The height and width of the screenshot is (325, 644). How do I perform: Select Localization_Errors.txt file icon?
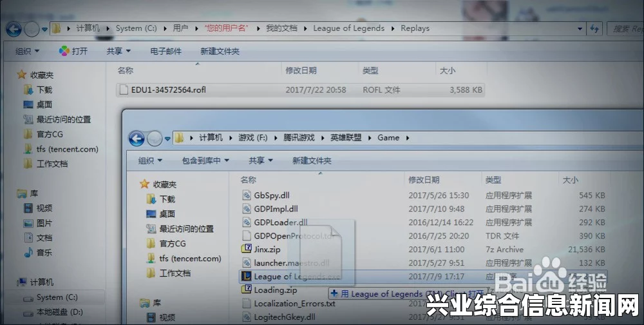pos(247,304)
